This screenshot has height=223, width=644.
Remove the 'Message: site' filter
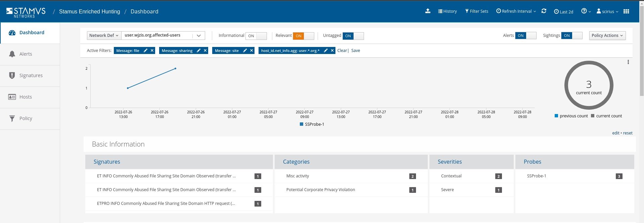coord(251,51)
